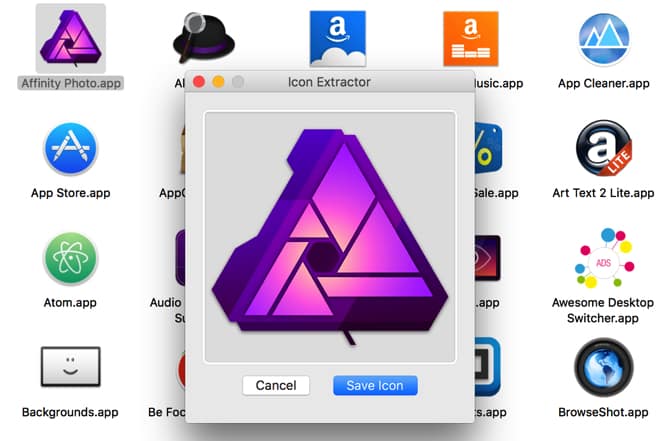Screen dimensions: 660x441
Task: Click the Art Text 2 Lite.app label
Action: tap(603, 193)
